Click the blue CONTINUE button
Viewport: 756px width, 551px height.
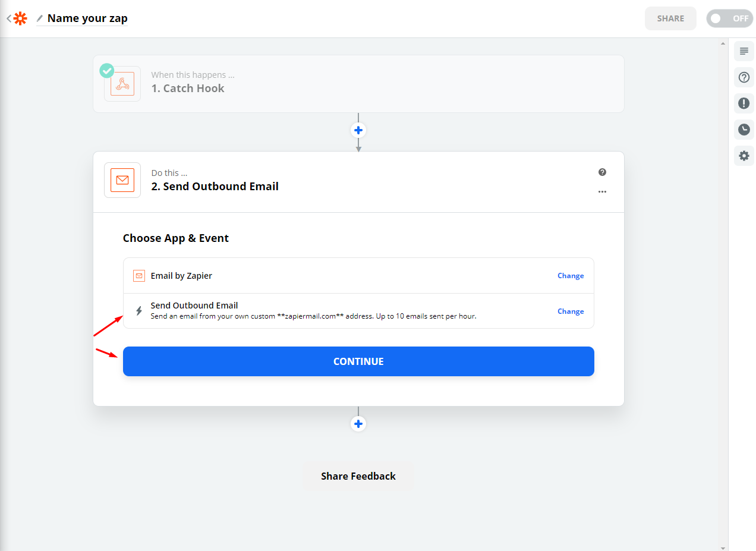pos(358,361)
